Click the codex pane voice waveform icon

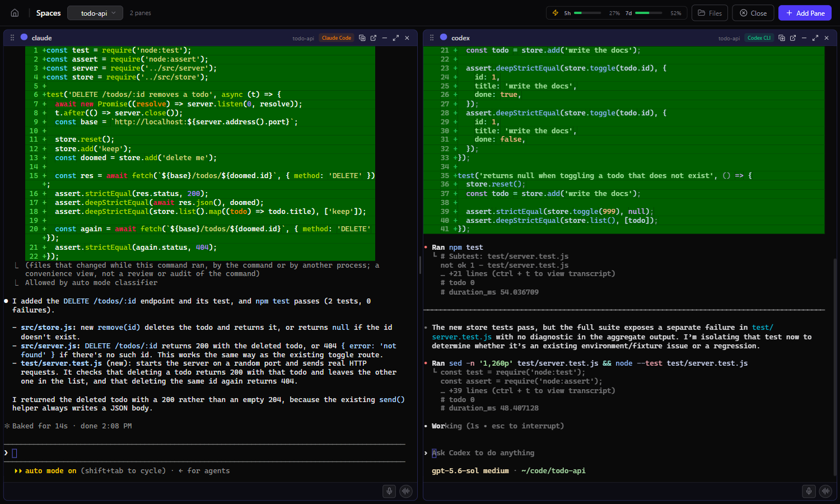click(x=825, y=491)
